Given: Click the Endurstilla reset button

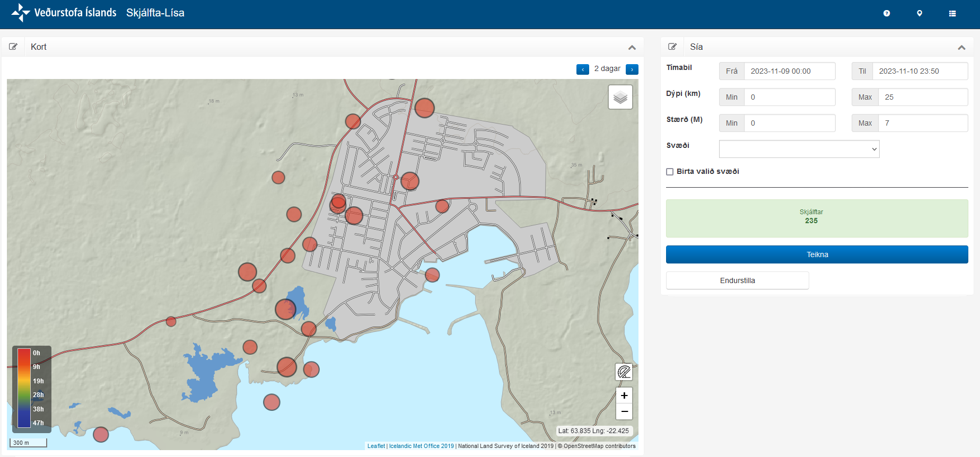Looking at the screenshot, I should [737, 280].
